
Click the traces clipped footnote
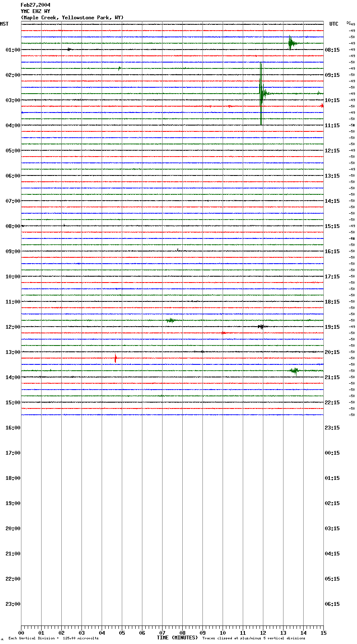[254, 638]
